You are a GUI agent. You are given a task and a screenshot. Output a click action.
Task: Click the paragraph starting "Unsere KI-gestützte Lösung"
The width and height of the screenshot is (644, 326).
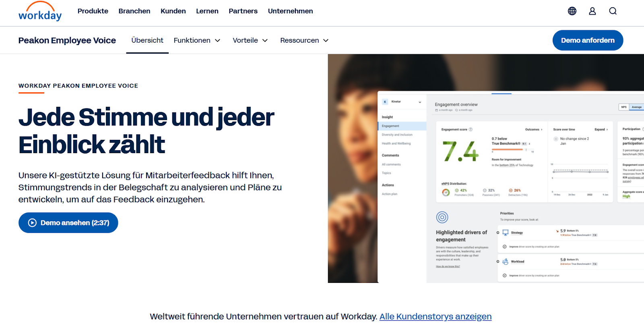click(150, 187)
